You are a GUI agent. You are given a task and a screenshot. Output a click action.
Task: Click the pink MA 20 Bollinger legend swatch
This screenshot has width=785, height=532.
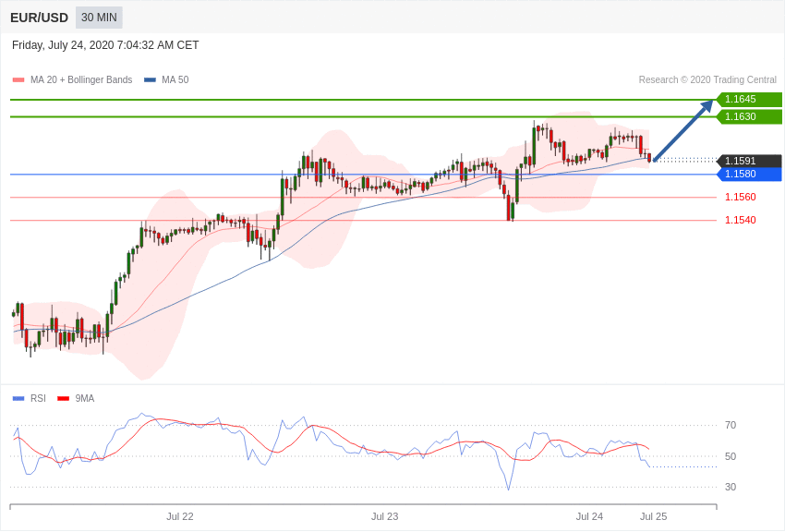[x=18, y=80]
